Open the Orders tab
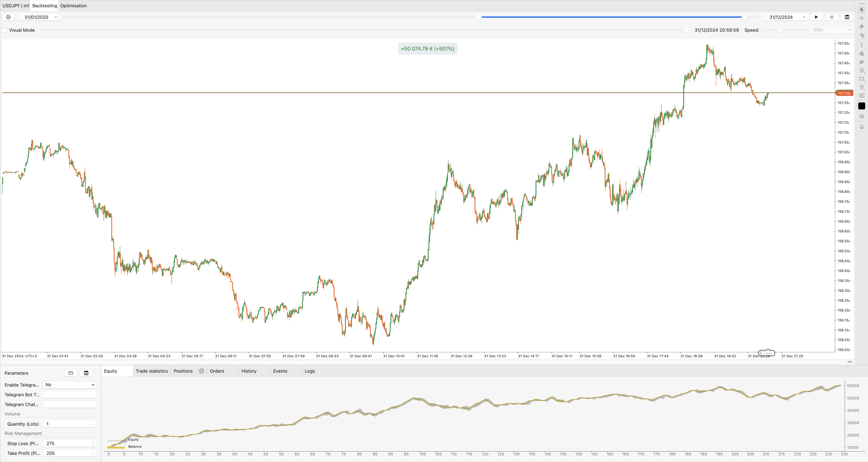The image size is (868, 462). [x=223, y=371]
